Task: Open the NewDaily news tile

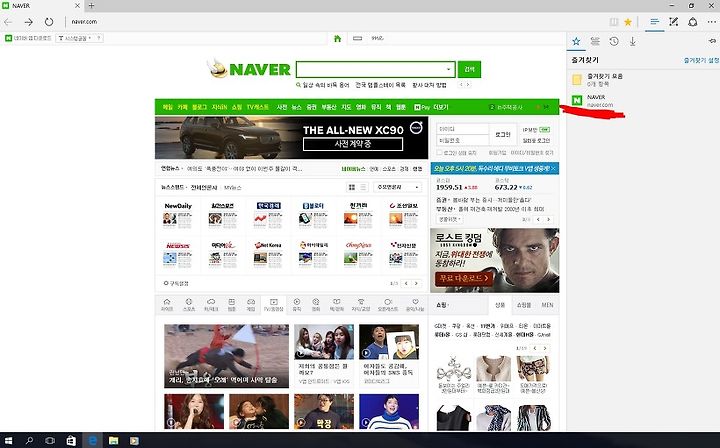Action: click(x=178, y=216)
